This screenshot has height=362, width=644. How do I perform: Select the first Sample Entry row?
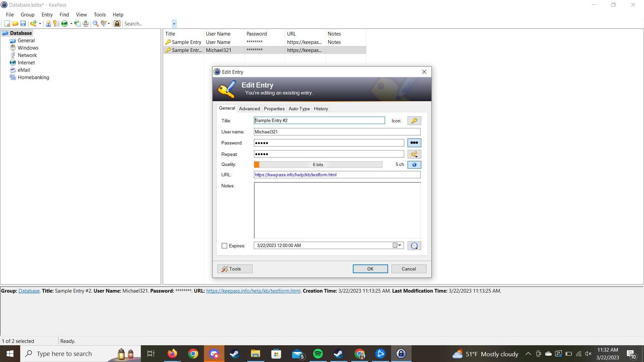pos(264,42)
